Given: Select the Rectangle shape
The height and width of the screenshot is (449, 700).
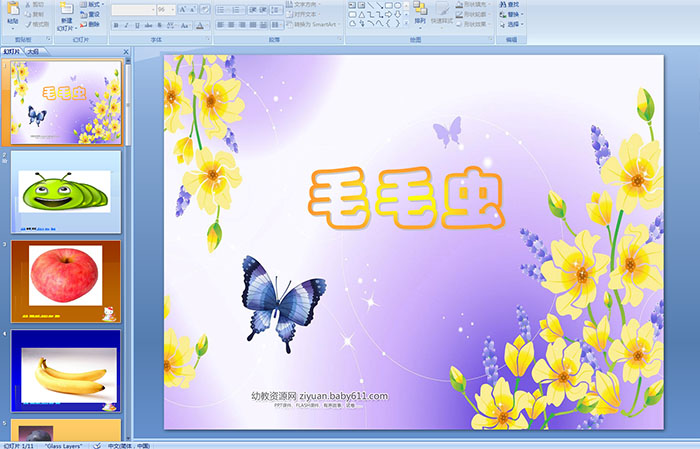Looking at the screenshot, I should pyautogui.click(x=388, y=6).
